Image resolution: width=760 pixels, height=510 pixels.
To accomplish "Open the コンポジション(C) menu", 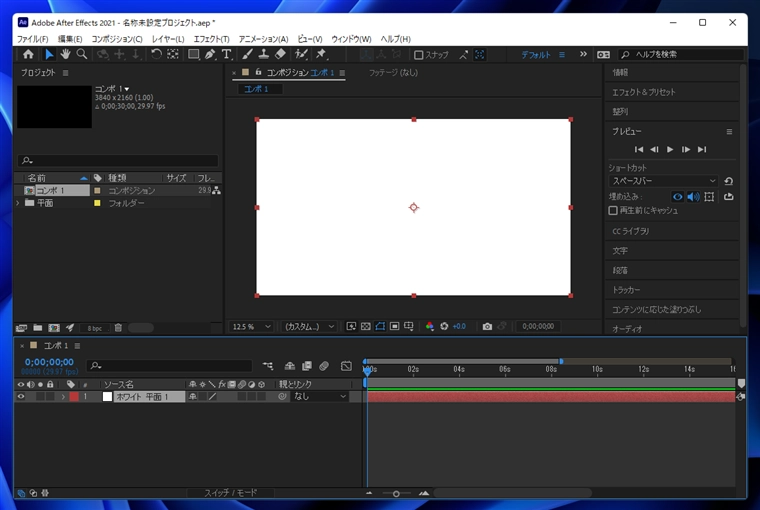I will 117,39.
